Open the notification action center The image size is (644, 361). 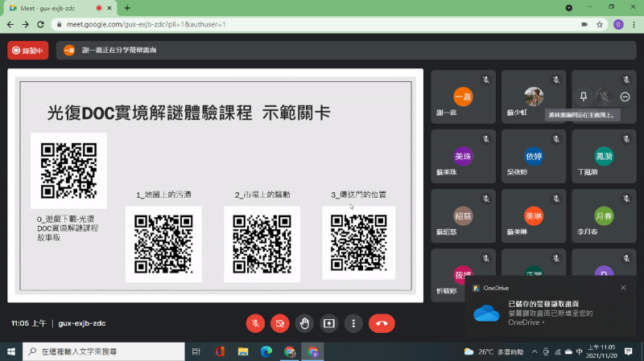[x=629, y=351]
